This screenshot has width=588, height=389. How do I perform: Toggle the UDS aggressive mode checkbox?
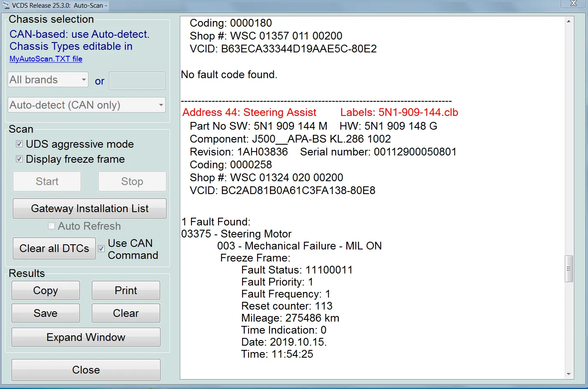[x=19, y=144]
